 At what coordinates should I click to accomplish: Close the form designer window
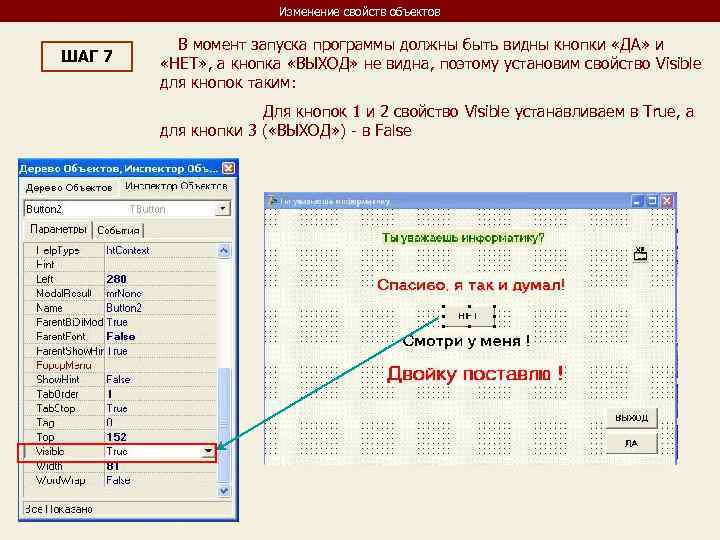667,201
